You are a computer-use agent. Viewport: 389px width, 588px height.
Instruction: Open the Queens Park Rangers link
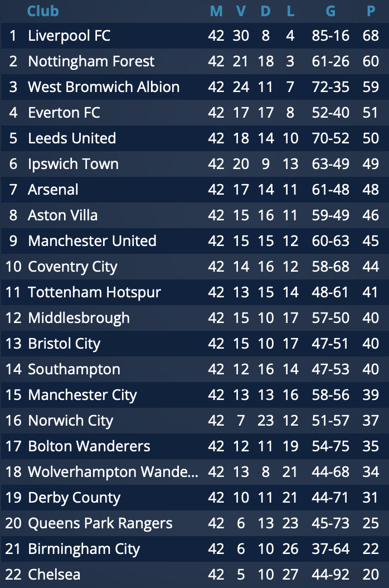[x=100, y=523]
